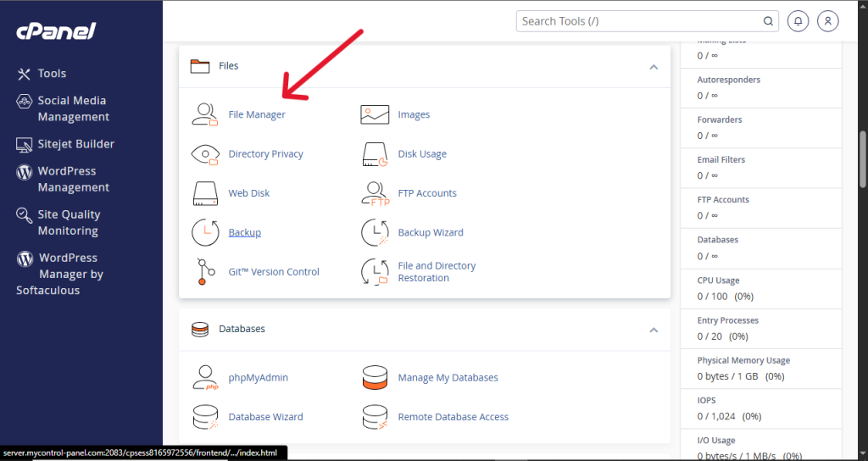Image resolution: width=868 pixels, height=461 pixels.
Task: Open the notifications bell icon
Action: 798,21
